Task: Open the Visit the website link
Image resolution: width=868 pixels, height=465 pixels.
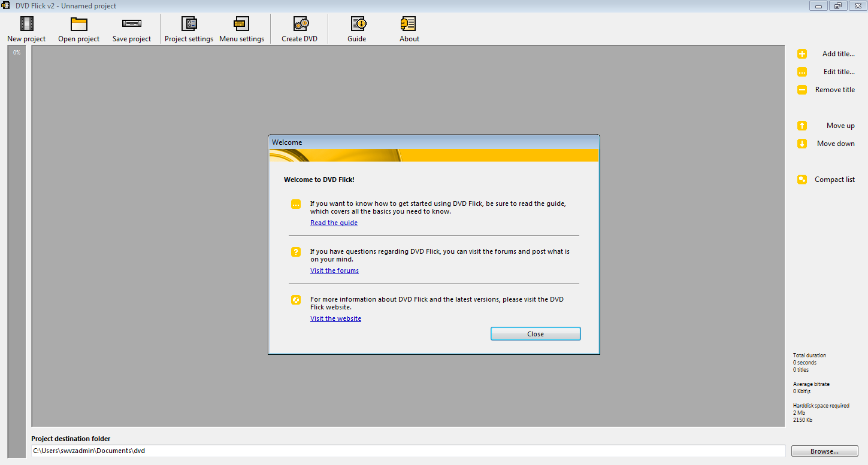Action: [335, 318]
